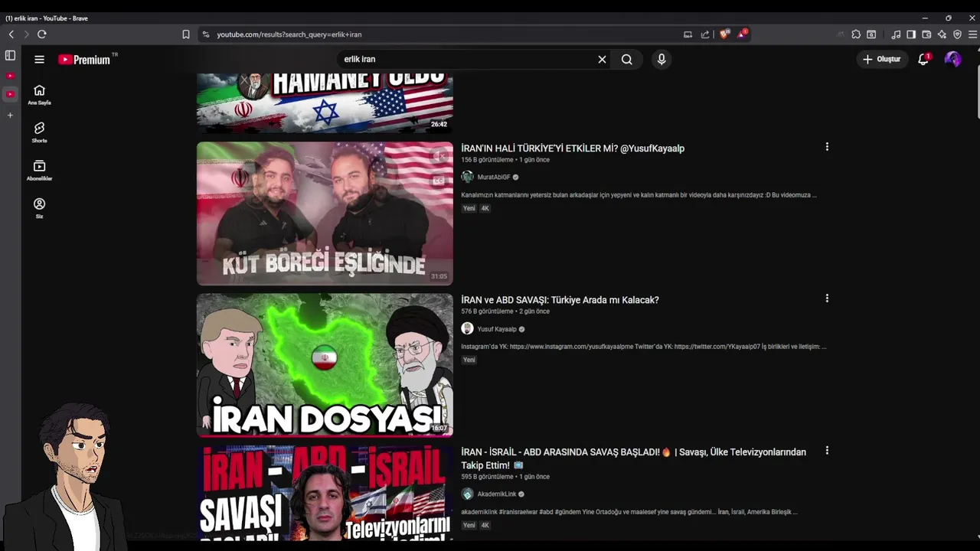Open the media control music note icon

click(896, 34)
